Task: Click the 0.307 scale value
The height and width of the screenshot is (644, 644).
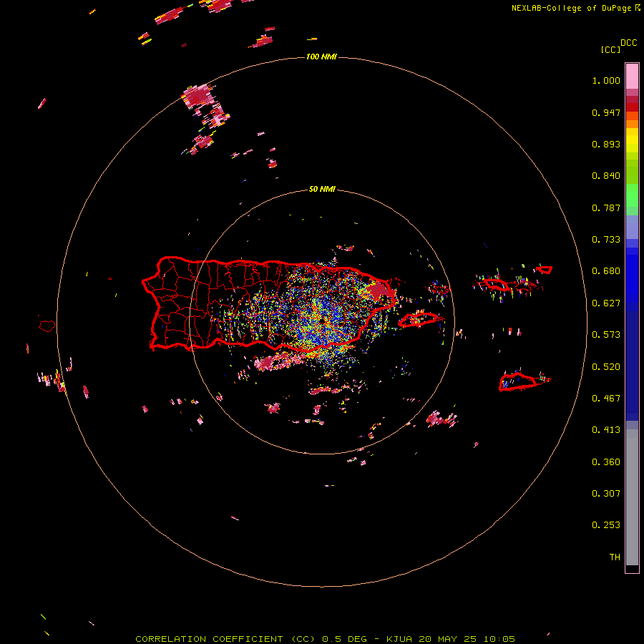Action: pos(606,494)
